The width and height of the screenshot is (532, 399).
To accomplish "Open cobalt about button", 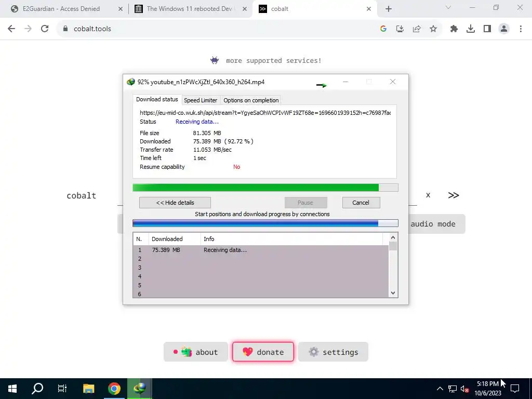I will tap(196, 352).
